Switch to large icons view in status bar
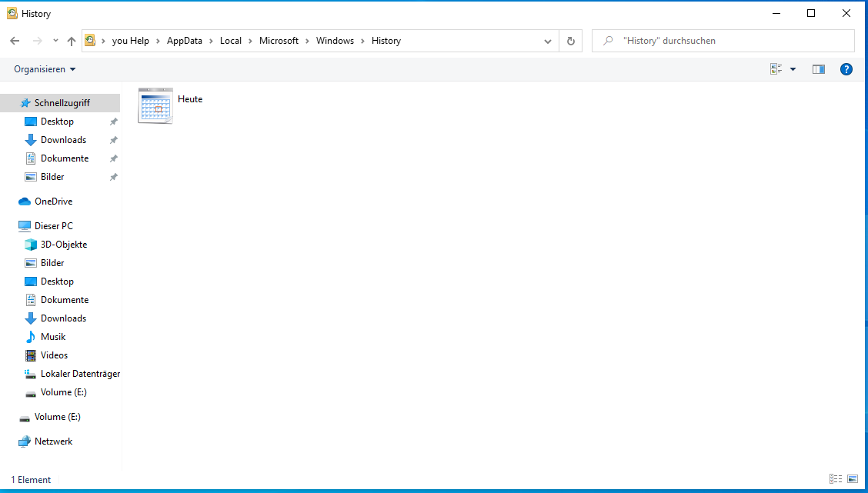 point(853,479)
